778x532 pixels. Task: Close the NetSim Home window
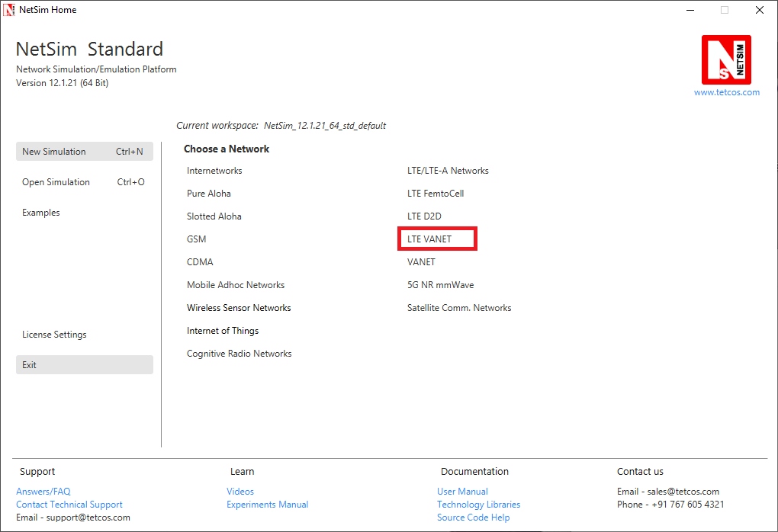759,10
